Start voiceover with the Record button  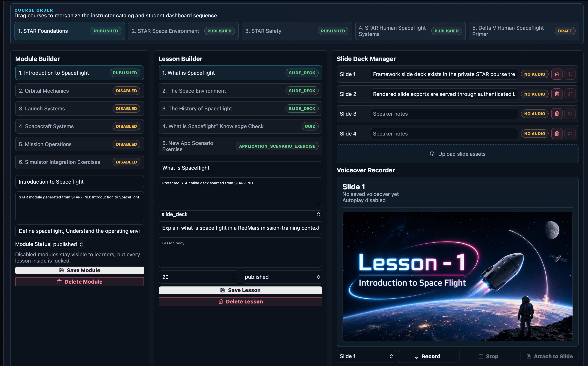(x=427, y=356)
